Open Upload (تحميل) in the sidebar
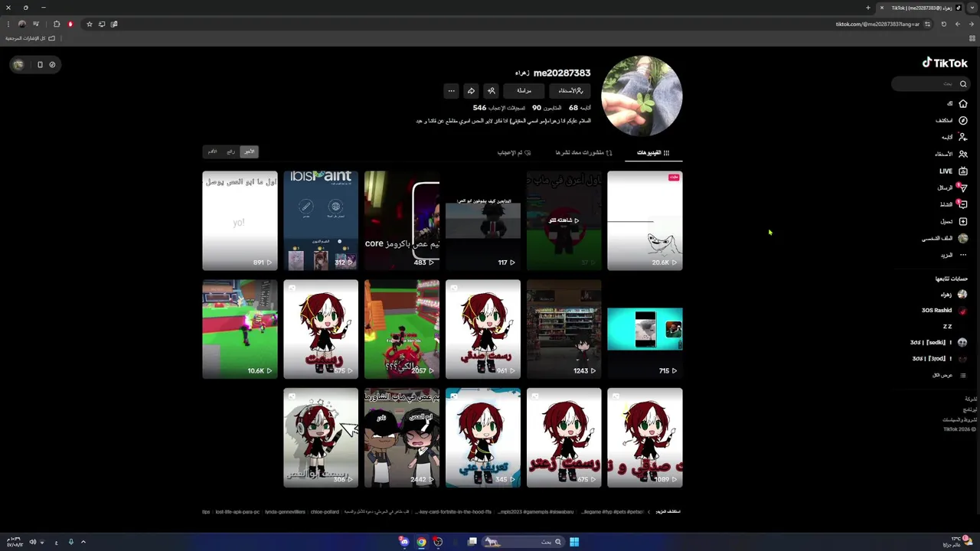This screenshot has width=980, height=551. click(954, 221)
